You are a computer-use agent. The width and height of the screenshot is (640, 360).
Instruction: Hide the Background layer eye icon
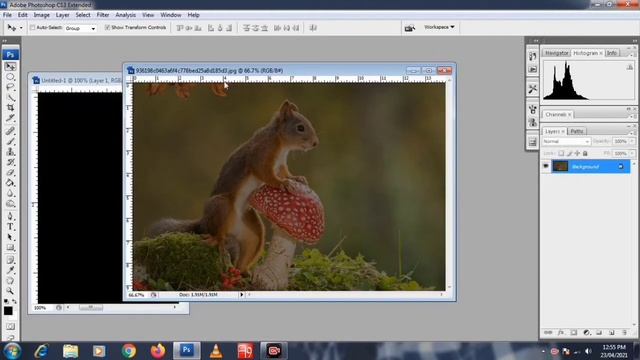pyautogui.click(x=546, y=166)
